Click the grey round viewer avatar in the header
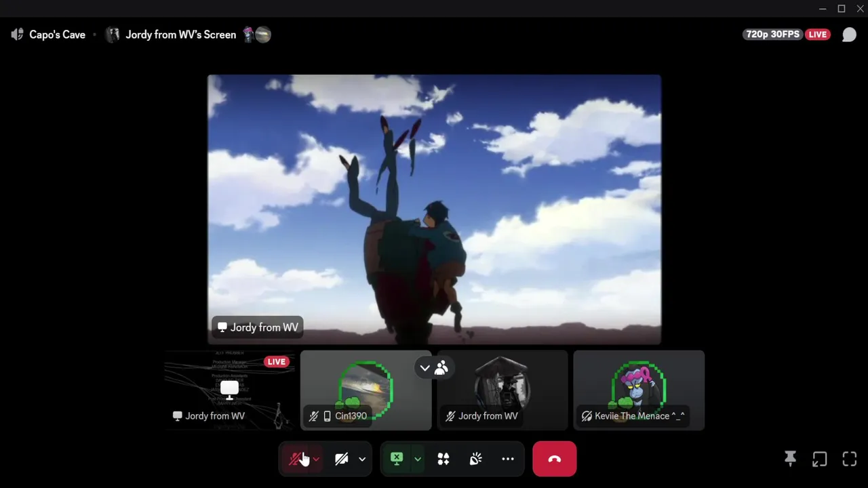868x488 pixels. click(x=264, y=35)
